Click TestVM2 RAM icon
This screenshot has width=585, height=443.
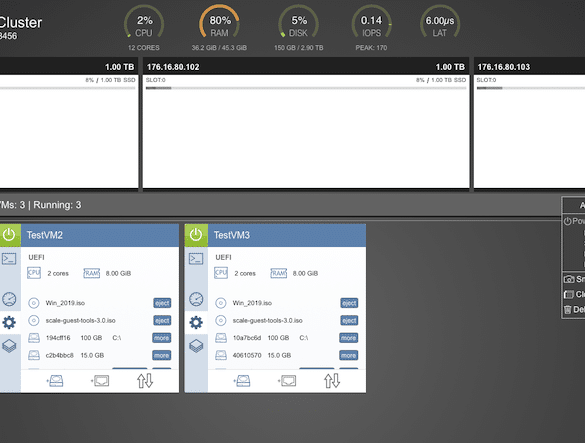click(91, 273)
